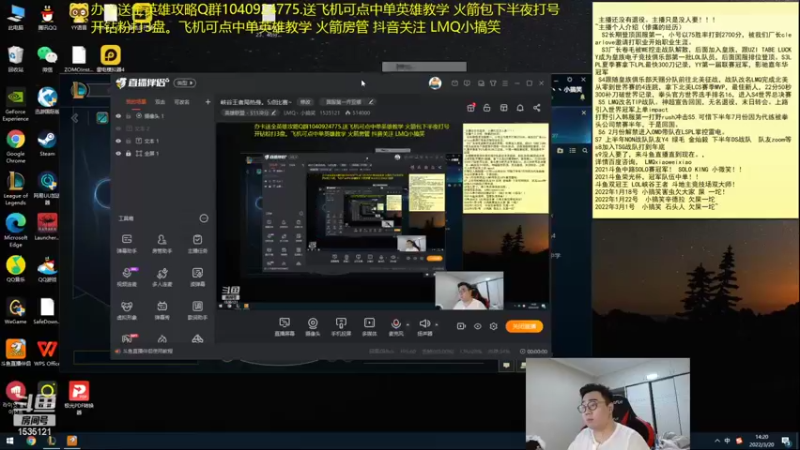The image size is (800, 450).
Task: Select the yellow note source in canvas
Action: pyautogui.click(x=506, y=168)
